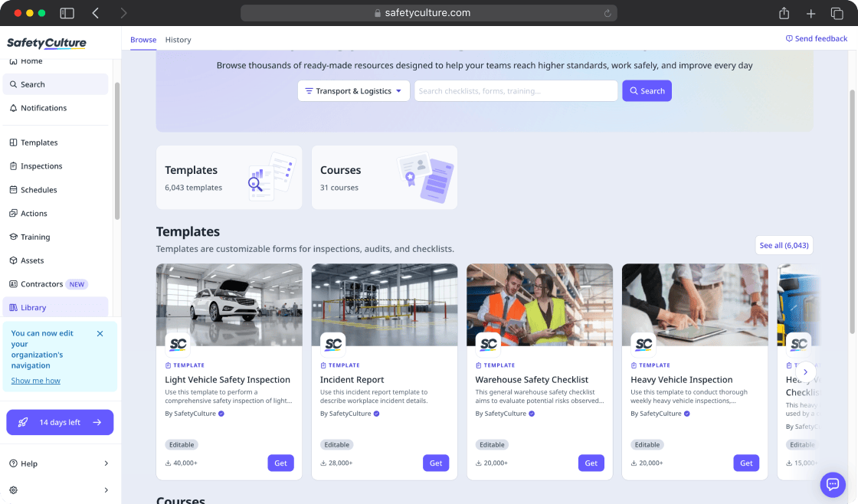Click the Contractors badge icon
Viewport: 858px width, 504px height.
pyautogui.click(x=13, y=284)
